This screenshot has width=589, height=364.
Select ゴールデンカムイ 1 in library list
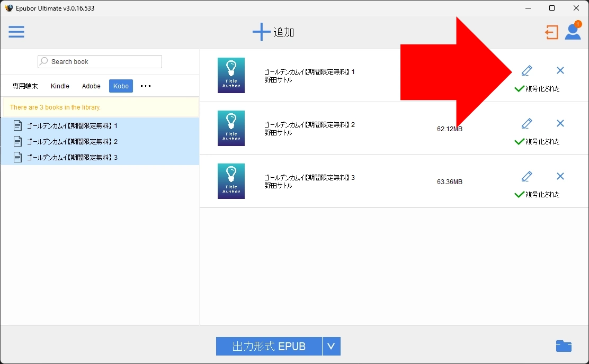[72, 126]
